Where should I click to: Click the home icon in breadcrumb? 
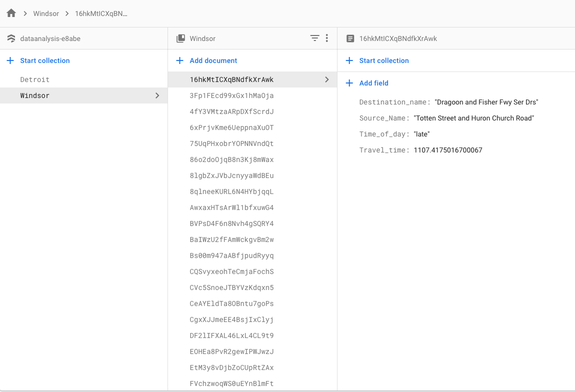[11, 13]
